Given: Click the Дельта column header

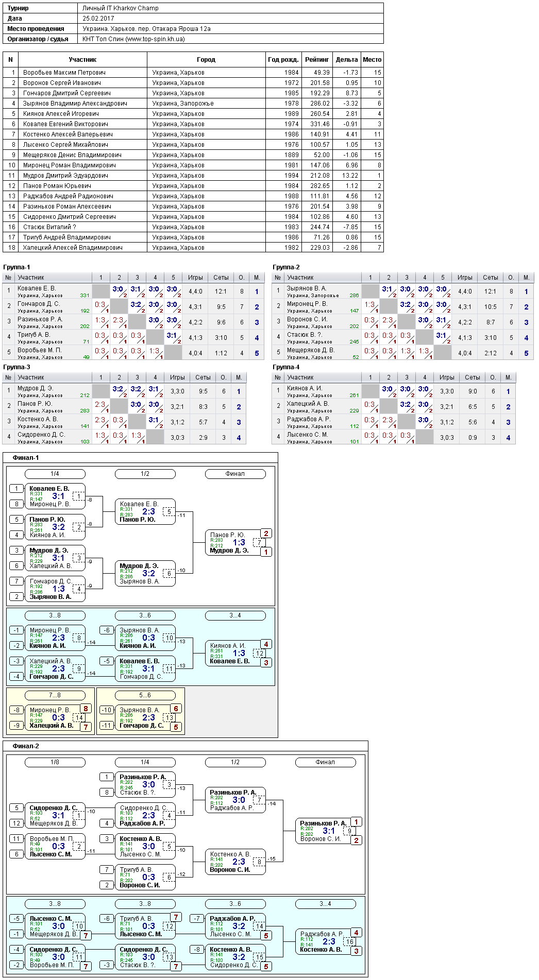Looking at the screenshot, I should click(347, 60).
